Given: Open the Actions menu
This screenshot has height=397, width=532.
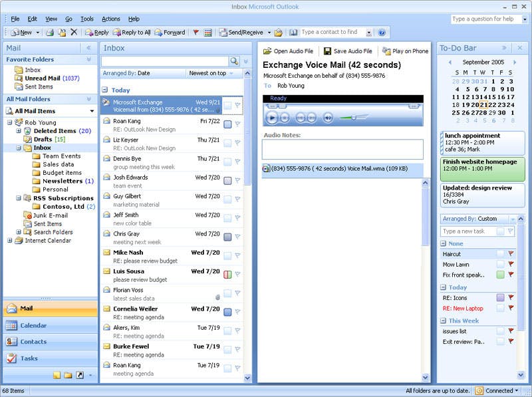Looking at the screenshot, I should (x=110, y=19).
